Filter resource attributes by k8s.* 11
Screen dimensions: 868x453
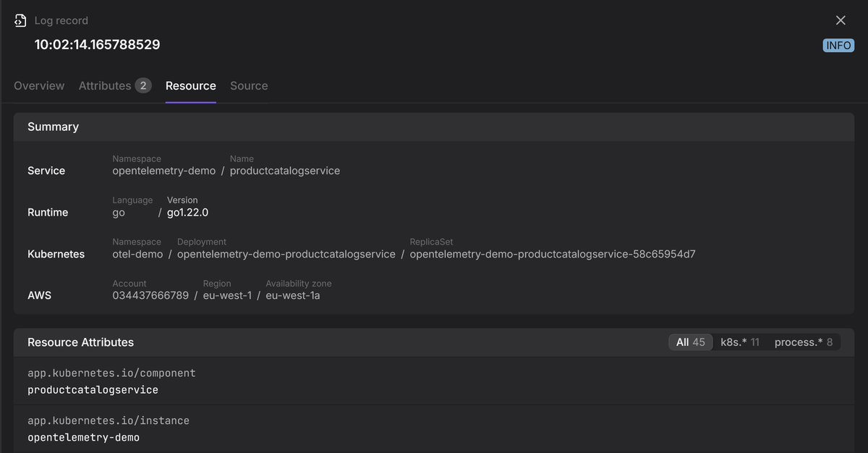point(740,342)
